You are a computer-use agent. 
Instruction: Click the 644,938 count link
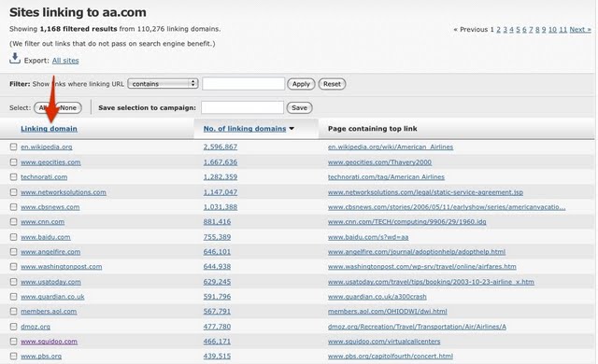click(x=217, y=267)
